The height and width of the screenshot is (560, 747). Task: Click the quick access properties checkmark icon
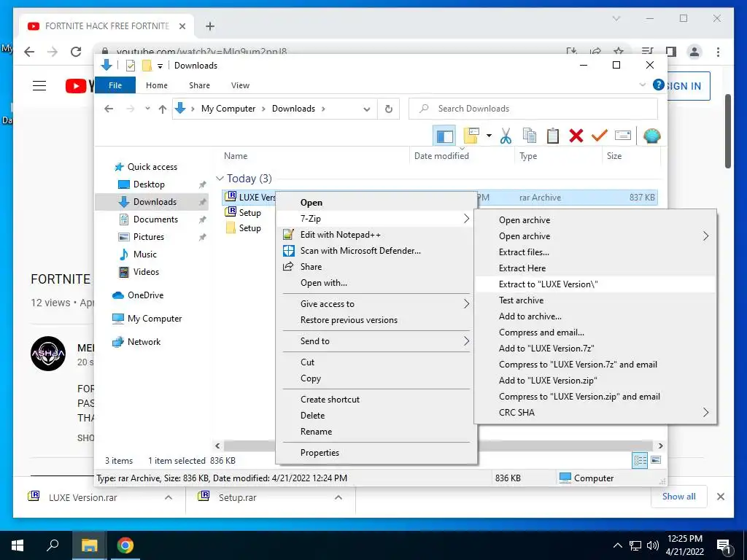click(130, 66)
